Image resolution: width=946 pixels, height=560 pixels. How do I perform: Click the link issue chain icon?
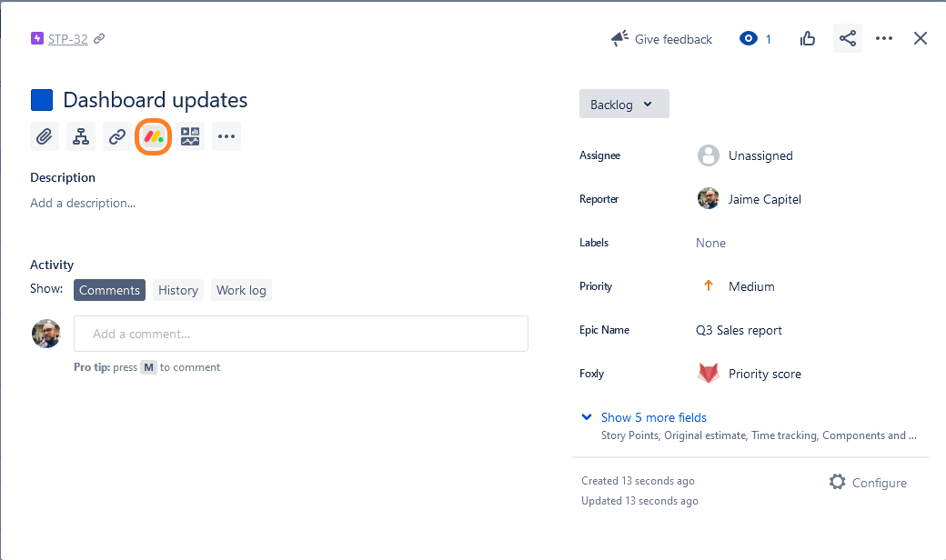click(117, 137)
